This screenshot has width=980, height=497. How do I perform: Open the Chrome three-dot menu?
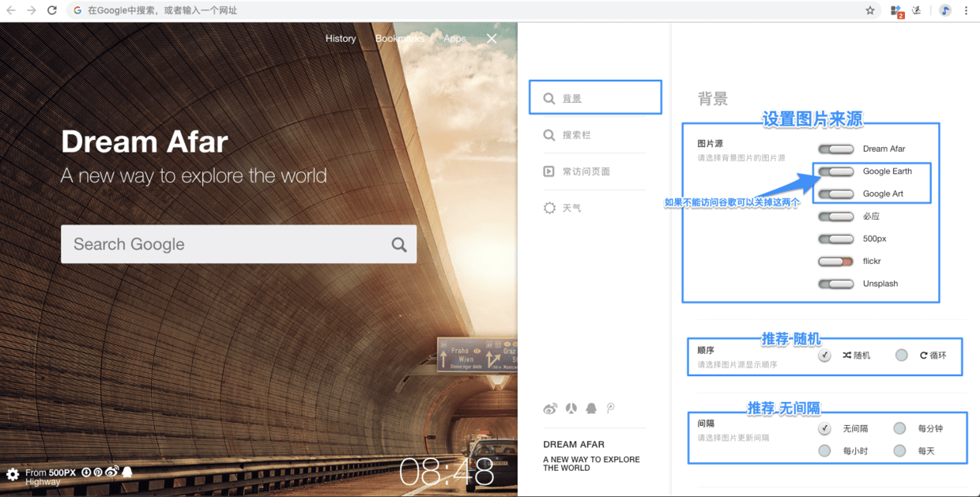pyautogui.click(x=966, y=10)
